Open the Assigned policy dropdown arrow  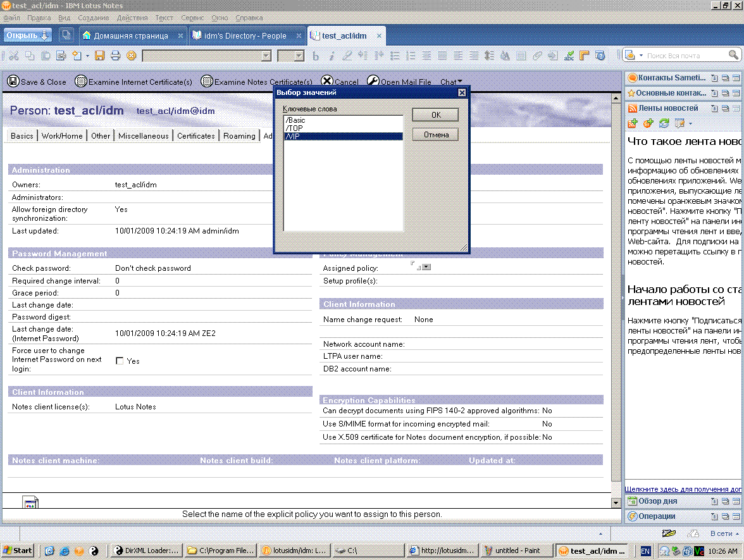tap(426, 267)
